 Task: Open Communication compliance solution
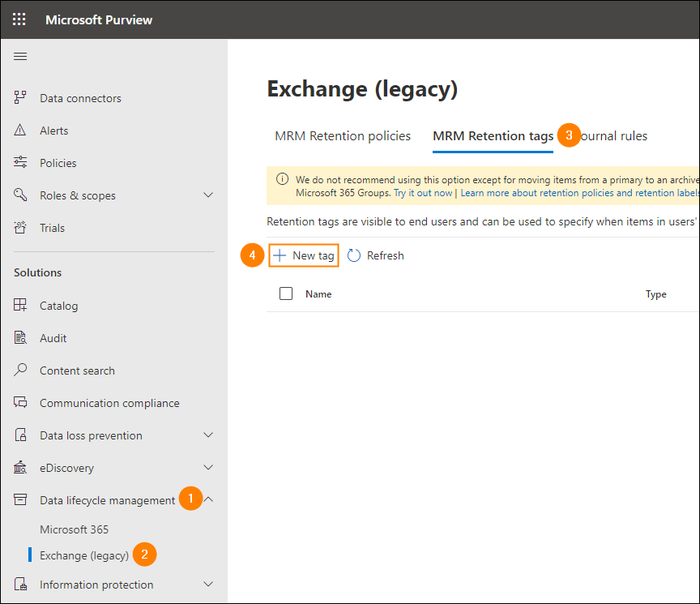point(109,403)
